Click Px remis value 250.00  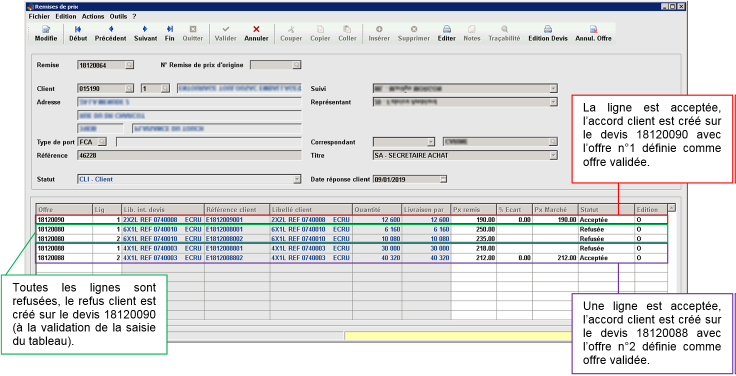(x=486, y=230)
